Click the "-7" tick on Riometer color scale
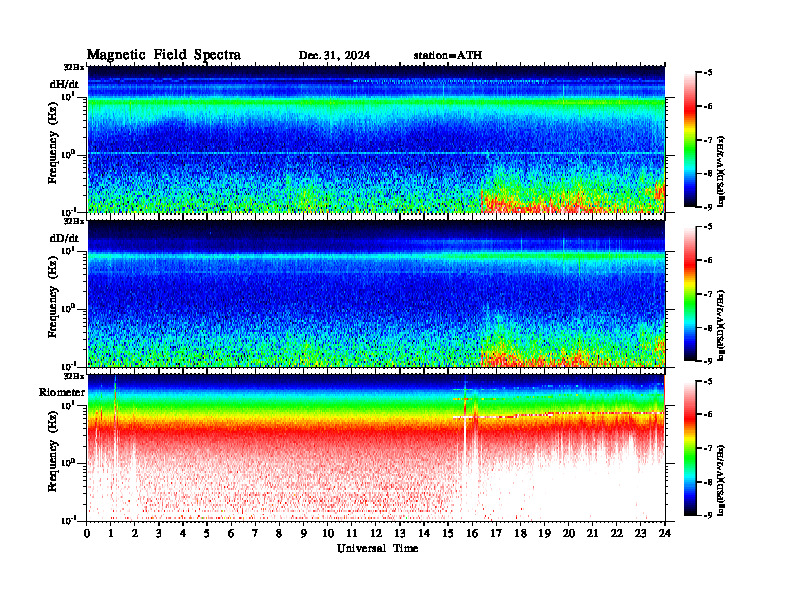This screenshot has height=612, width=792. pyautogui.click(x=708, y=448)
